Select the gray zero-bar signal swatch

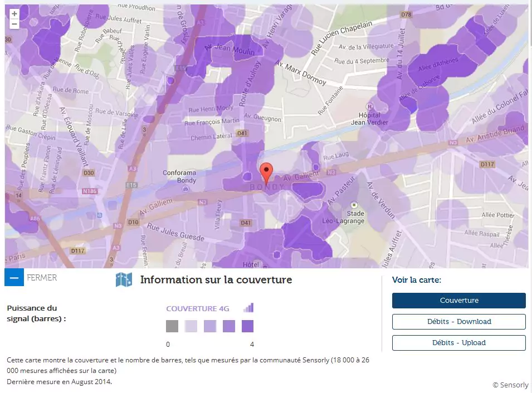(172, 326)
